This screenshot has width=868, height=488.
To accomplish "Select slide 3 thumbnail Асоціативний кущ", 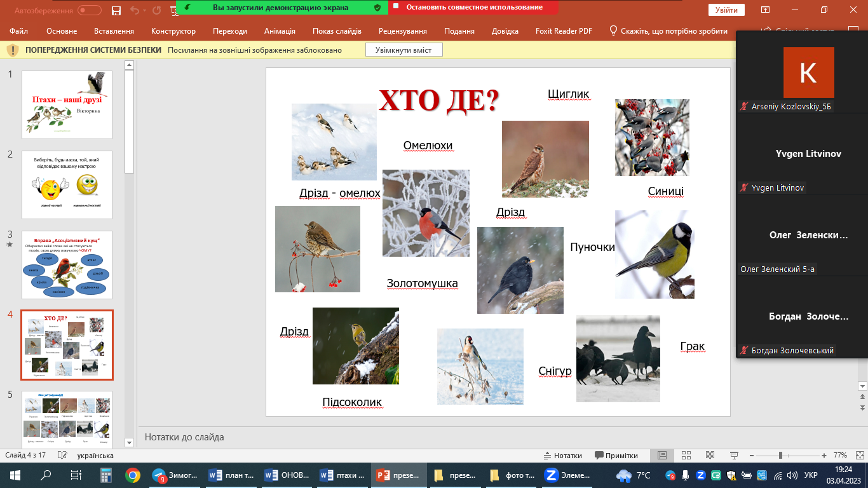I will click(x=67, y=265).
